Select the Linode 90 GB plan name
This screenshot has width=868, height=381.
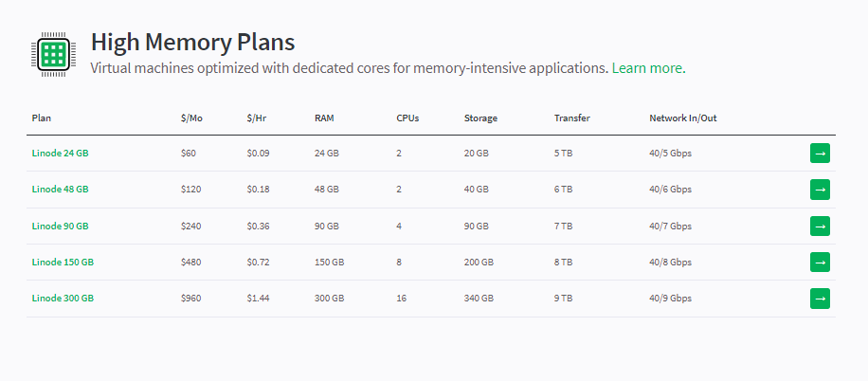(x=60, y=226)
